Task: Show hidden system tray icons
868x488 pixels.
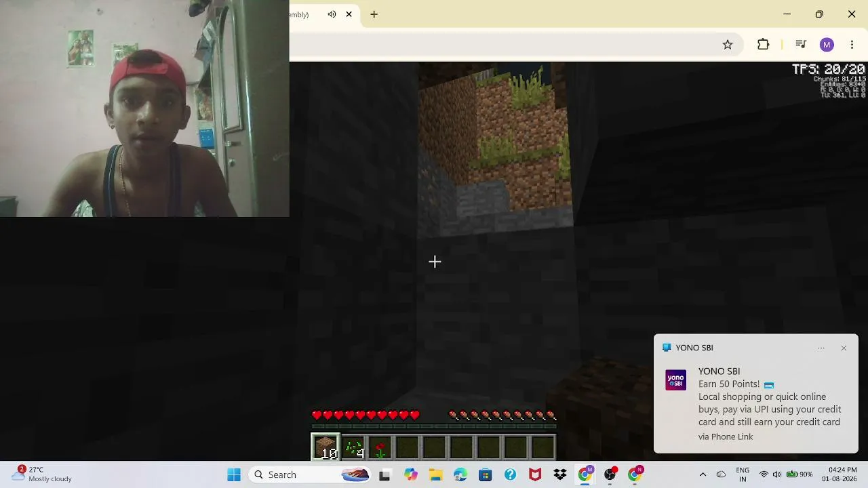Action: point(703,474)
